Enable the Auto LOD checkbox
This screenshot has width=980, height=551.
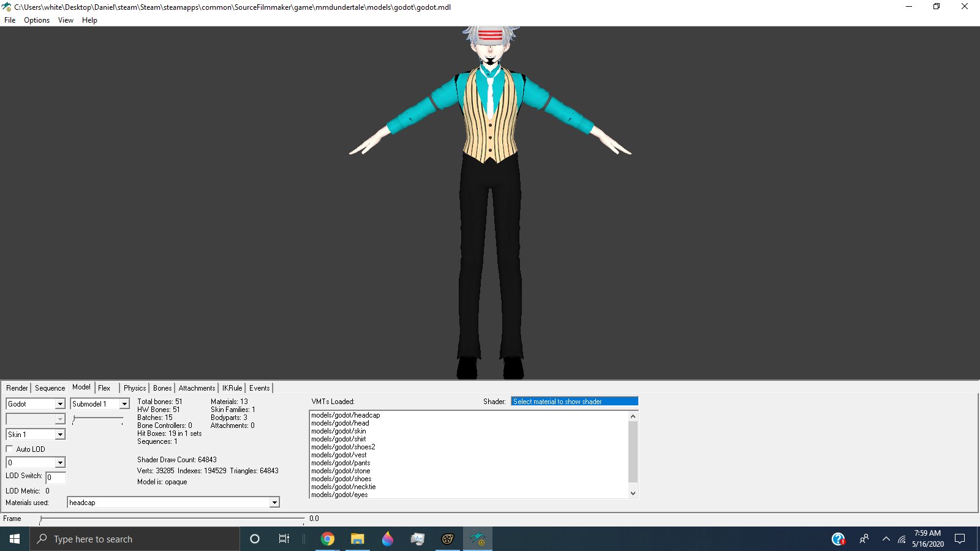pyautogui.click(x=9, y=449)
